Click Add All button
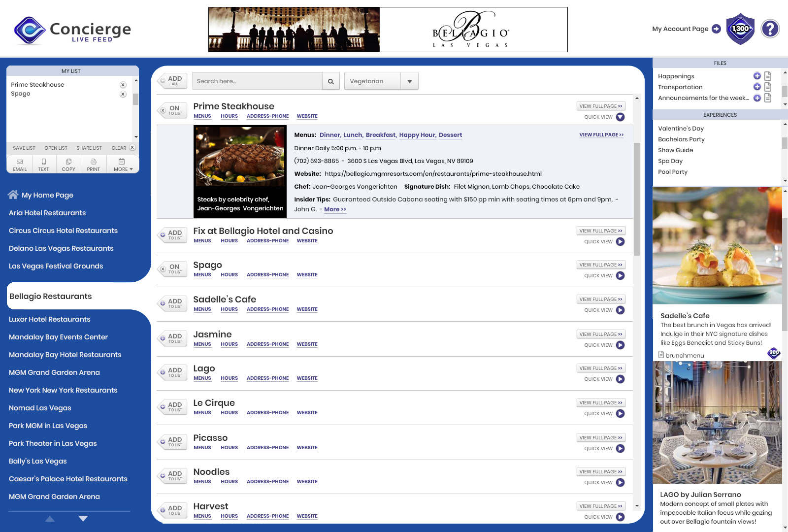The width and height of the screenshot is (788, 532). click(172, 81)
